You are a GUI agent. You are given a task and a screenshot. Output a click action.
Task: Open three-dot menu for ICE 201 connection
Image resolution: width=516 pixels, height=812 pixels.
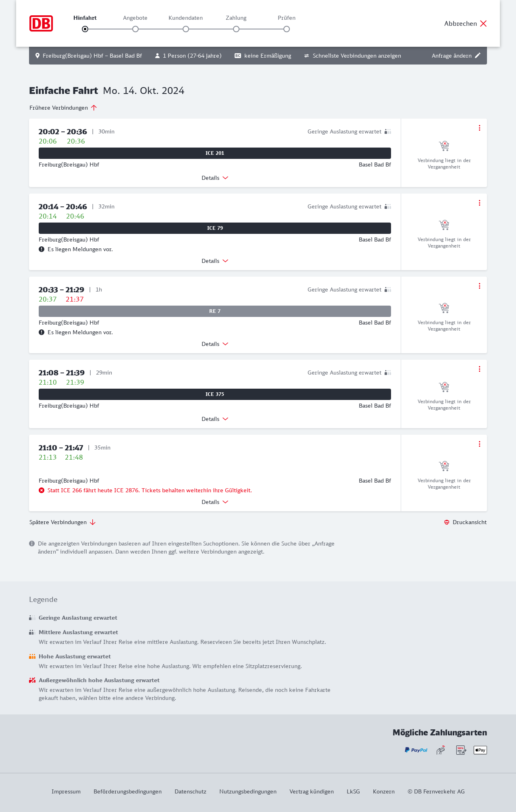coord(479,128)
